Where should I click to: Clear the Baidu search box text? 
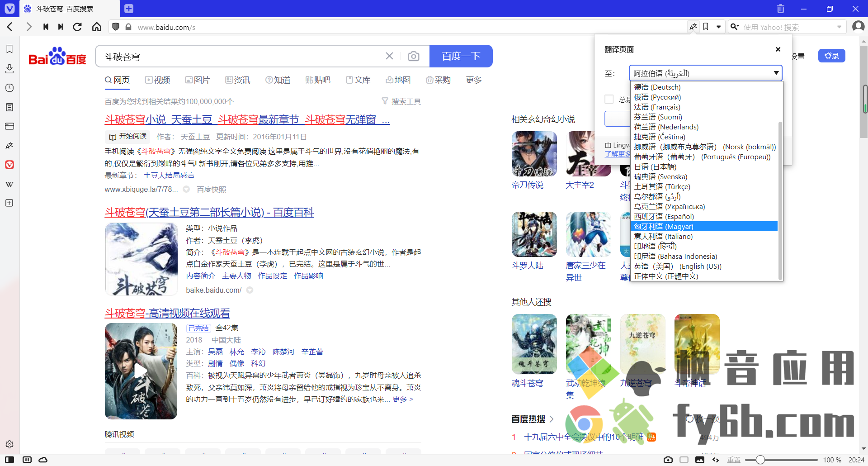[x=389, y=56]
